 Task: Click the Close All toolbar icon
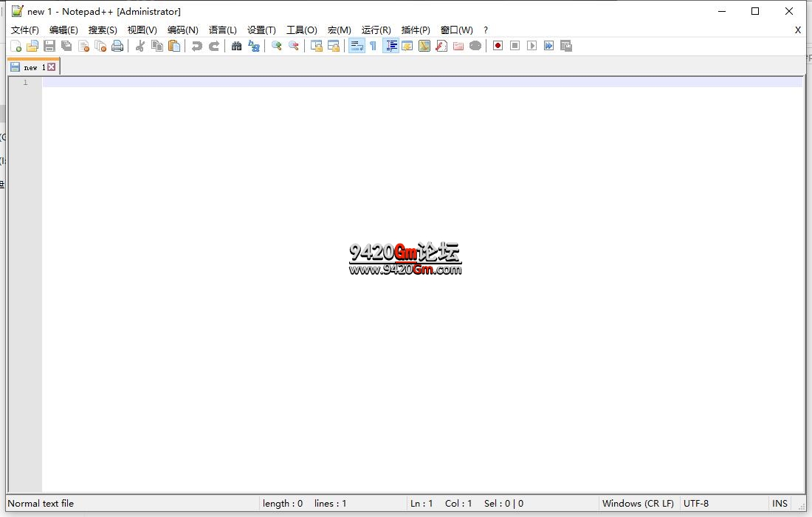[x=100, y=46]
